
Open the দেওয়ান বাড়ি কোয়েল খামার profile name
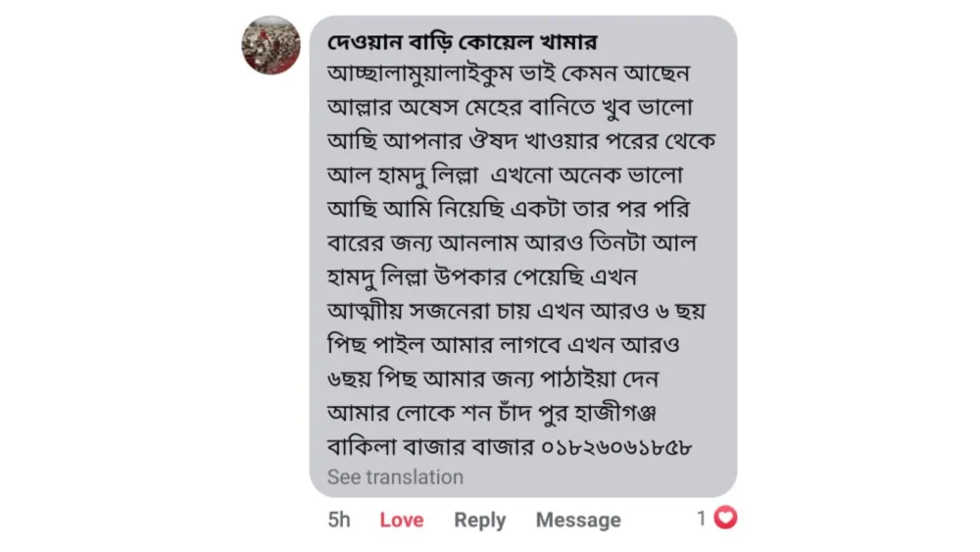click(x=462, y=42)
